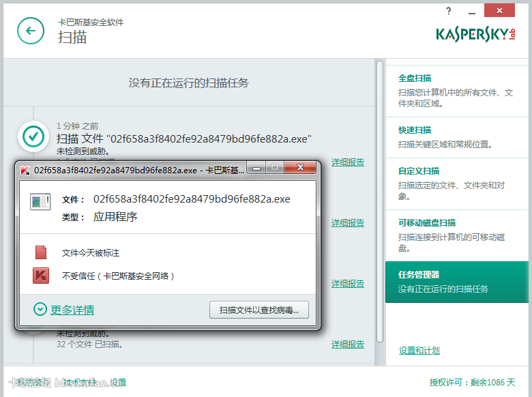Open 可移动磁盘扫描 removable drive scan
This screenshot has width=532, height=397.
(457, 235)
